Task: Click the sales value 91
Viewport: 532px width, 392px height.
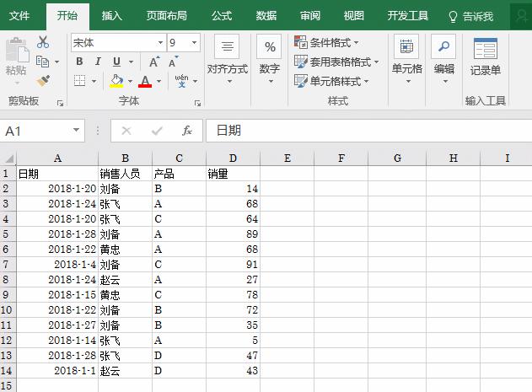Action: pyautogui.click(x=233, y=265)
